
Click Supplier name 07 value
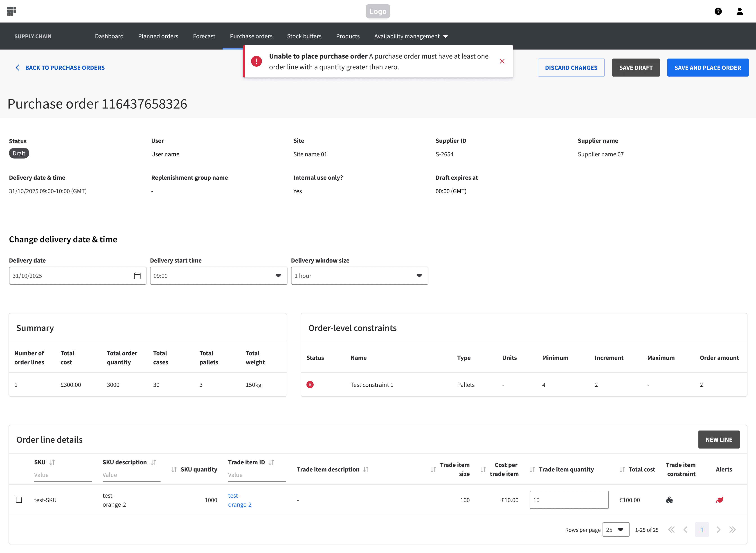coord(601,154)
